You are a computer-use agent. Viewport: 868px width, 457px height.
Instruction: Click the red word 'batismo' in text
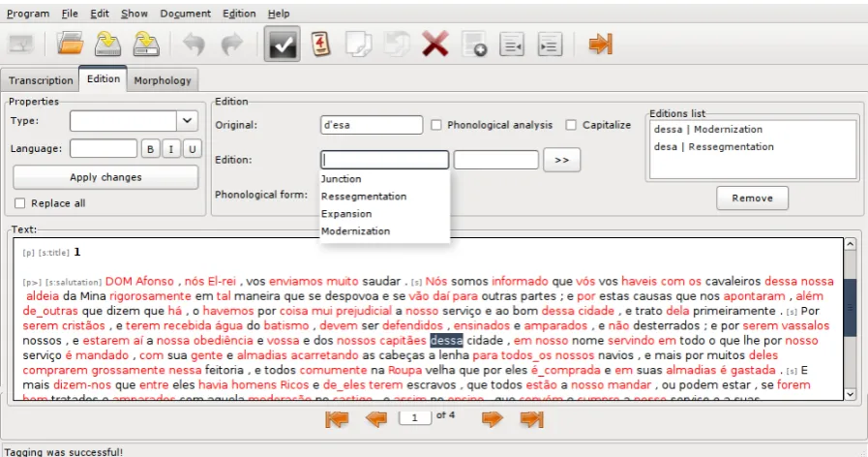(286, 325)
